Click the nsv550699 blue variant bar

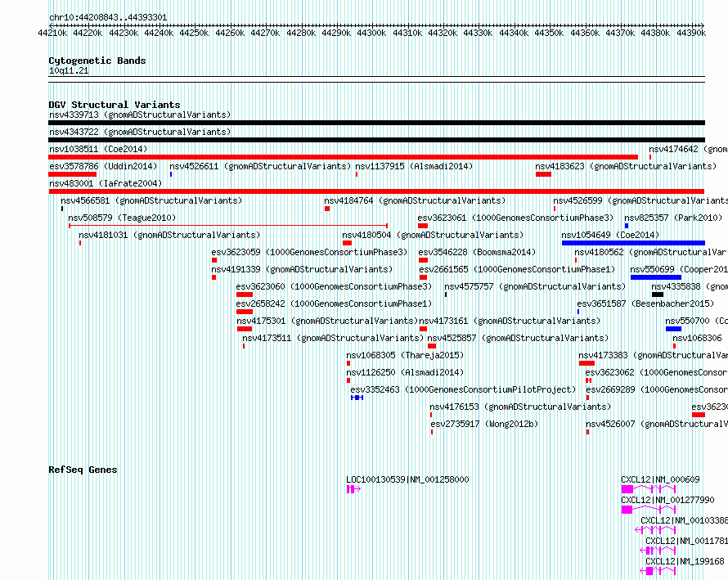pyautogui.click(x=655, y=277)
